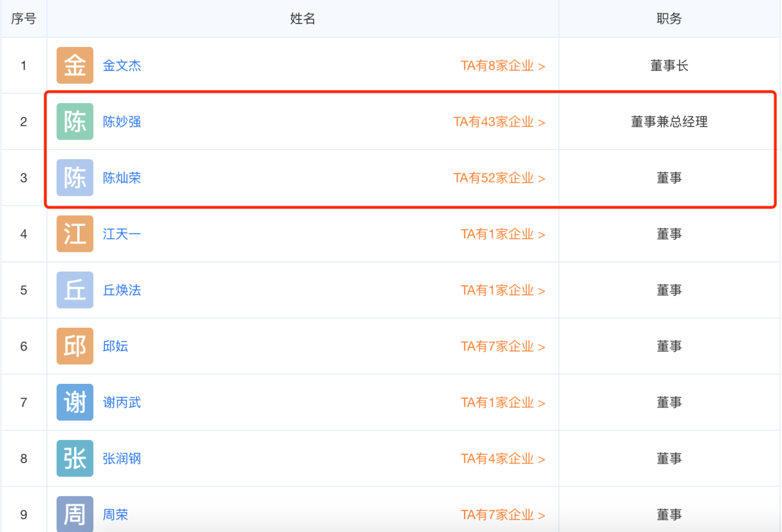Image resolution: width=782 pixels, height=532 pixels.
Task: Click the 职务 column header
Action: click(x=669, y=19)
